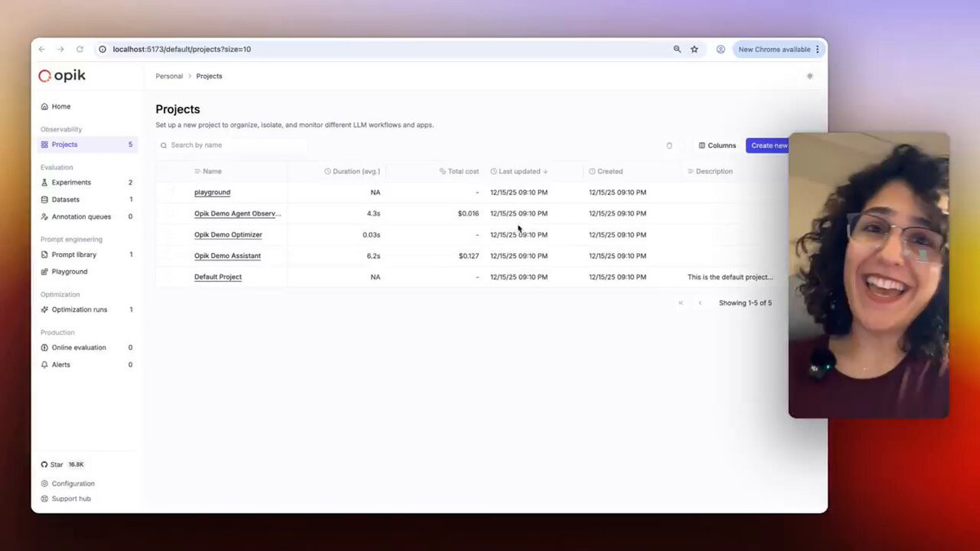Click the zoom magnifier icon in the address bar
980x551 pixels.
pos(677,49)
